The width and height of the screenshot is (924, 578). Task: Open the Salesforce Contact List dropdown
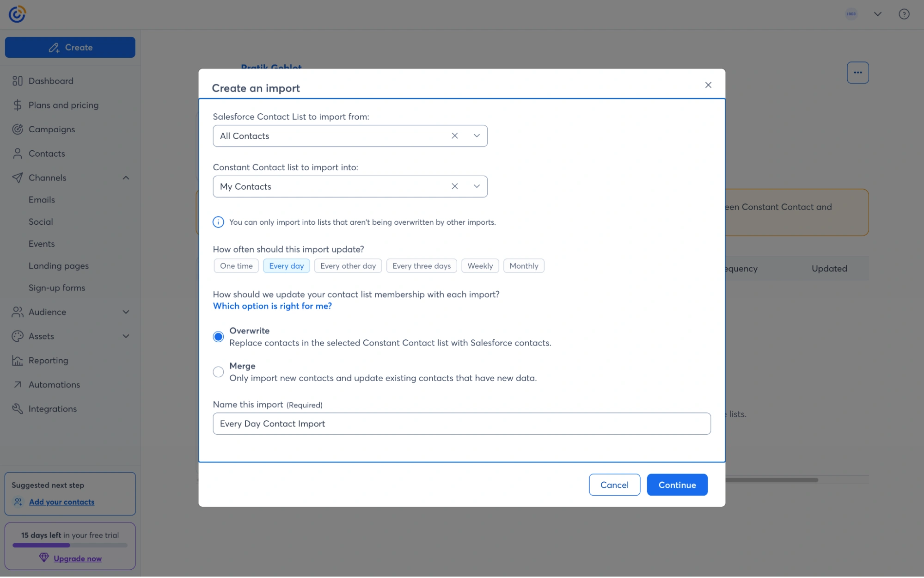point(477,135)
